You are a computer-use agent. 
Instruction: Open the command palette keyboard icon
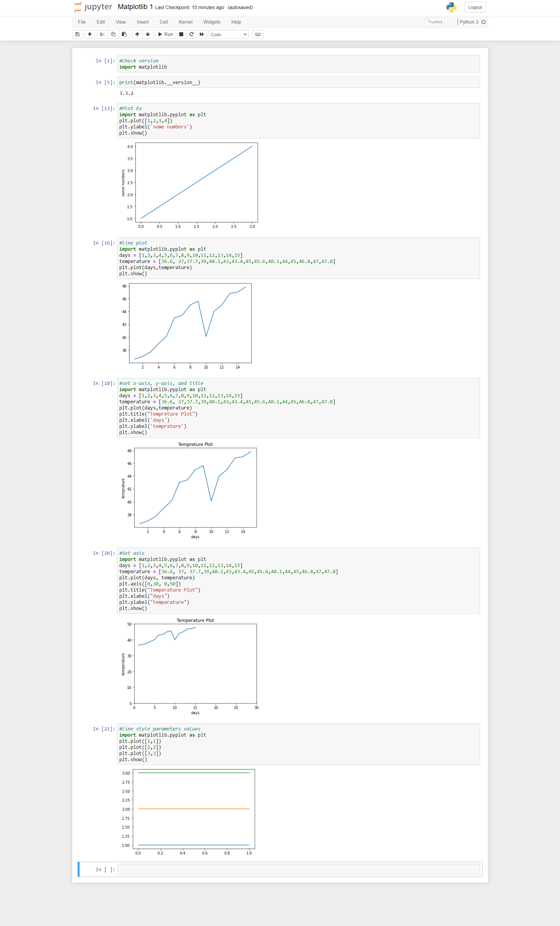(258, 34)
